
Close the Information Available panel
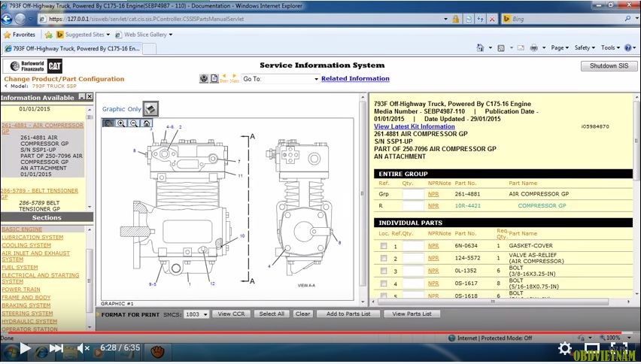coord(90,97)
